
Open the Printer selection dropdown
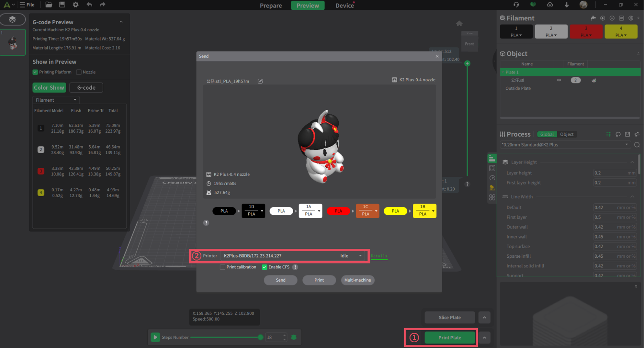point(360,256)
